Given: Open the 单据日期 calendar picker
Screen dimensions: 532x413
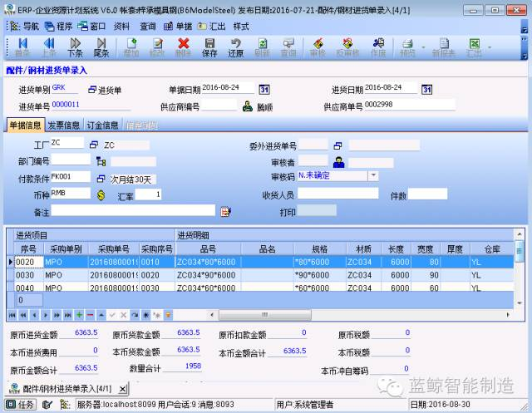Looking at the screenshot, I should tap(264, 90).
